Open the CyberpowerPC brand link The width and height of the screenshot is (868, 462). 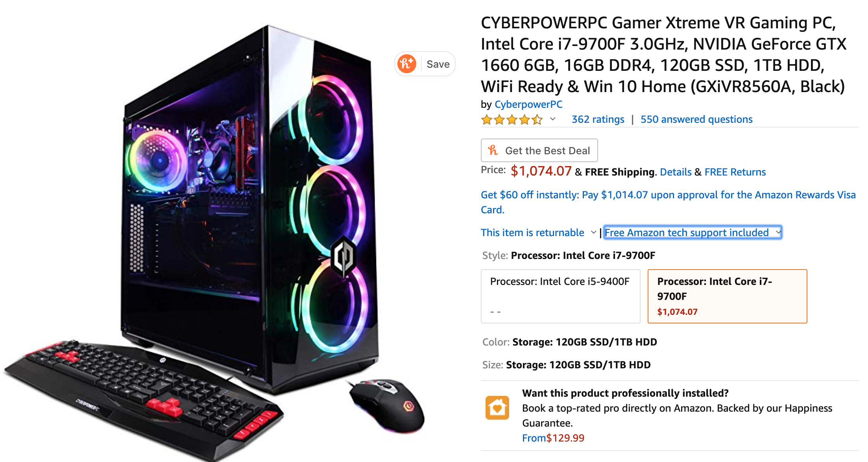click(x=528, y=104)
